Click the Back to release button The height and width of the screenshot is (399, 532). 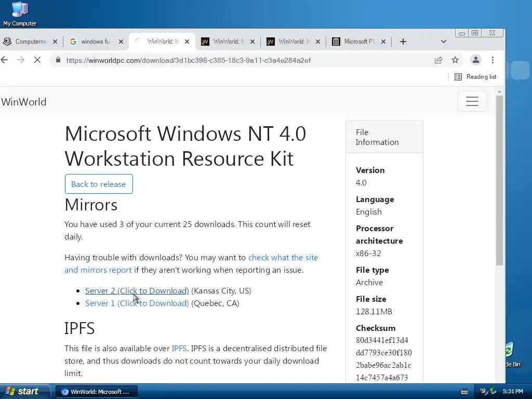tap(99, 184)
